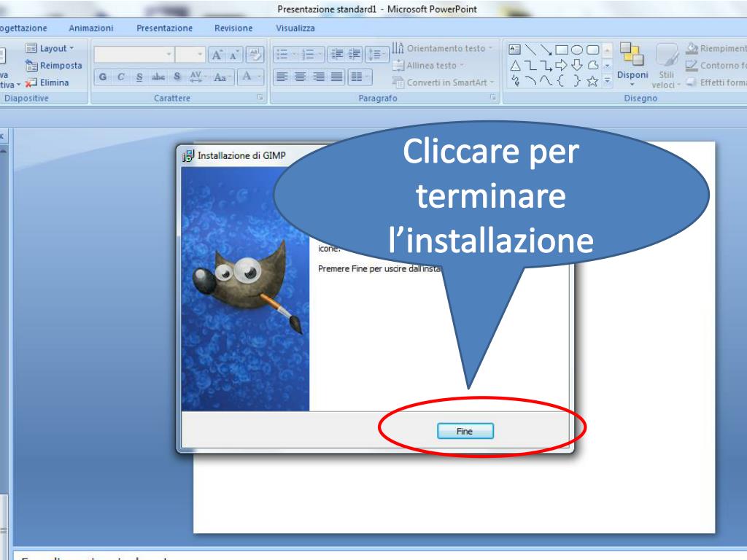The height and width of the screenshot is (560, 747).
Task: Increase font size with the grow-font button
Action: pyautogui.click(x=217, y=55)
